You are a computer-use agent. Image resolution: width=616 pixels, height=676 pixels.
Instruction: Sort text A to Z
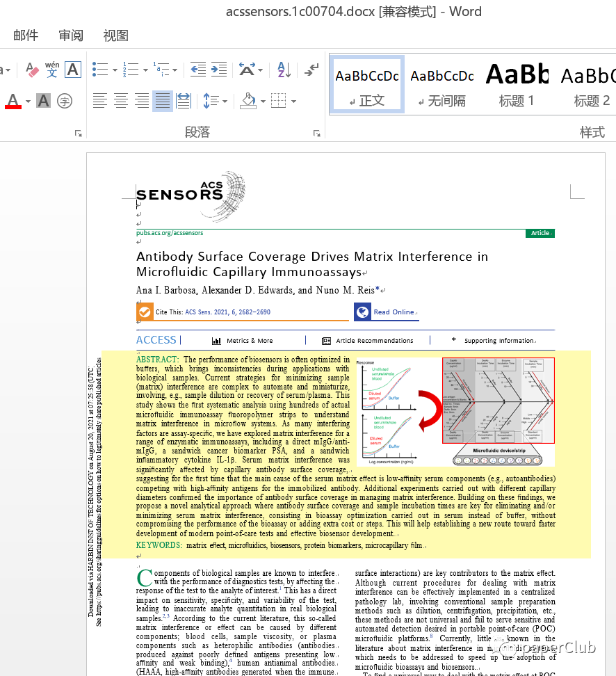tap(284, 70)
